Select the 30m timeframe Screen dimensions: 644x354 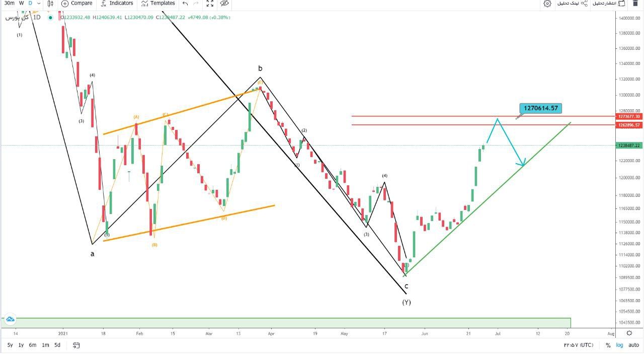tap(10, 3)
